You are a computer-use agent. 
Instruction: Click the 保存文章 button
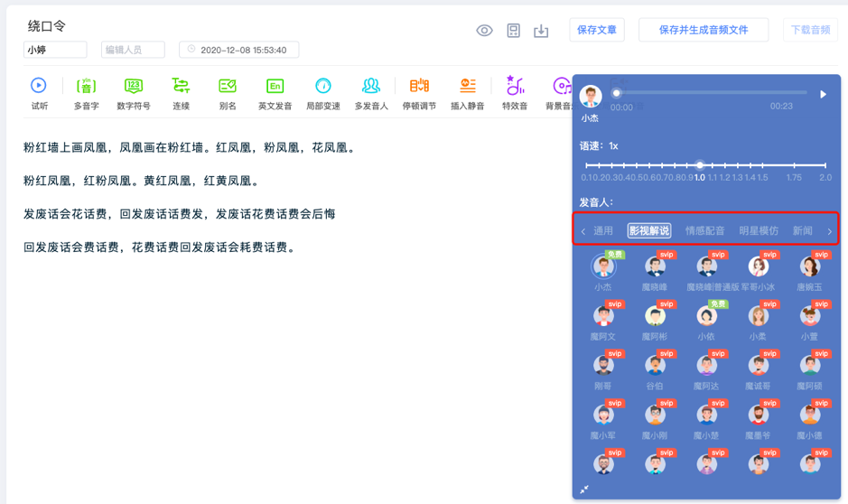coord(597,30)
